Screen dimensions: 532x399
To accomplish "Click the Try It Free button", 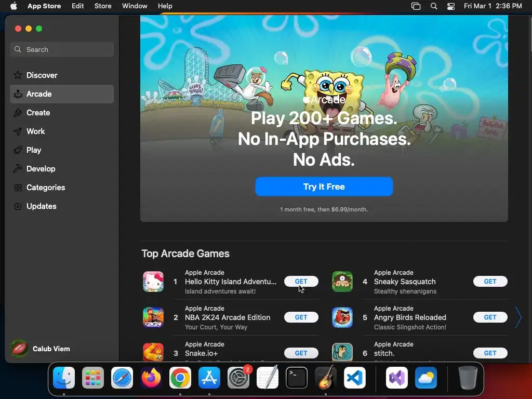I will tap(324, 187).
